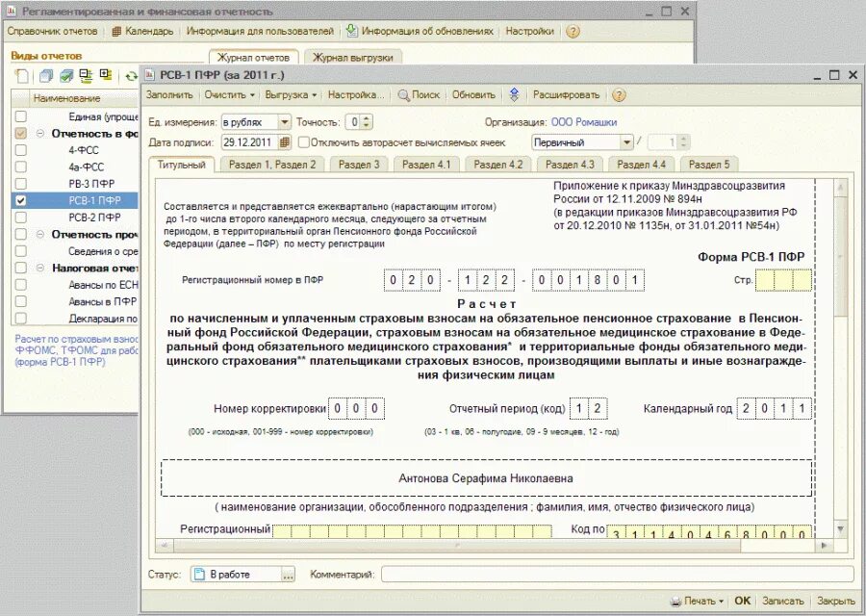Click the ellipsis button of Статус field
The image size is (866, 616).
(289, 575)
